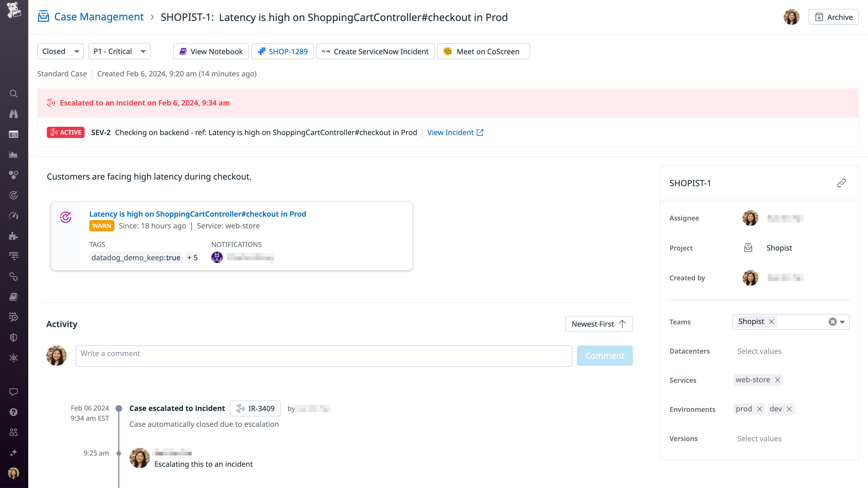Expand the P1 - Critical priority dropdown
Image resolution: width=868 pixels, height=488 pixels.
point(119,52)
